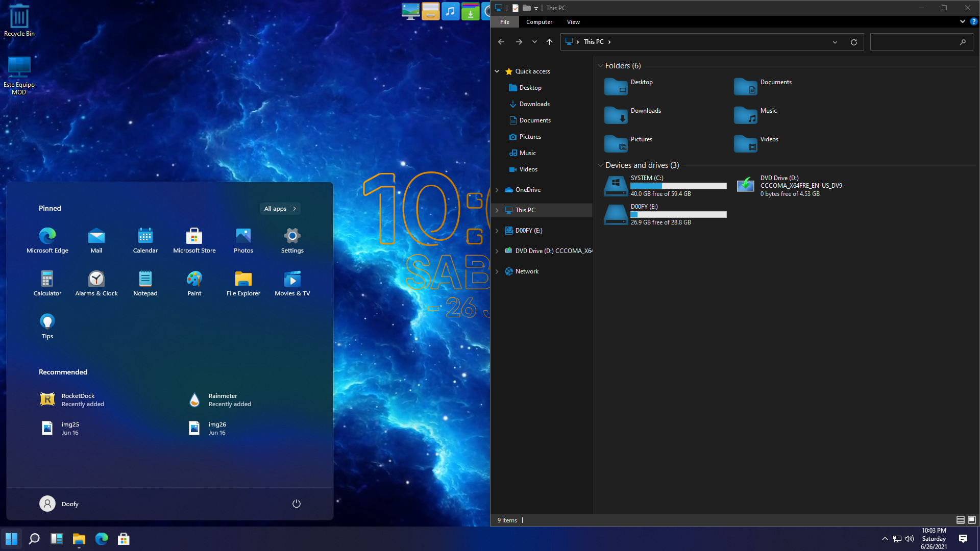The image size is (980, 551).
Task: Open Task View widgets on taskbar
Action: point(57,539)
